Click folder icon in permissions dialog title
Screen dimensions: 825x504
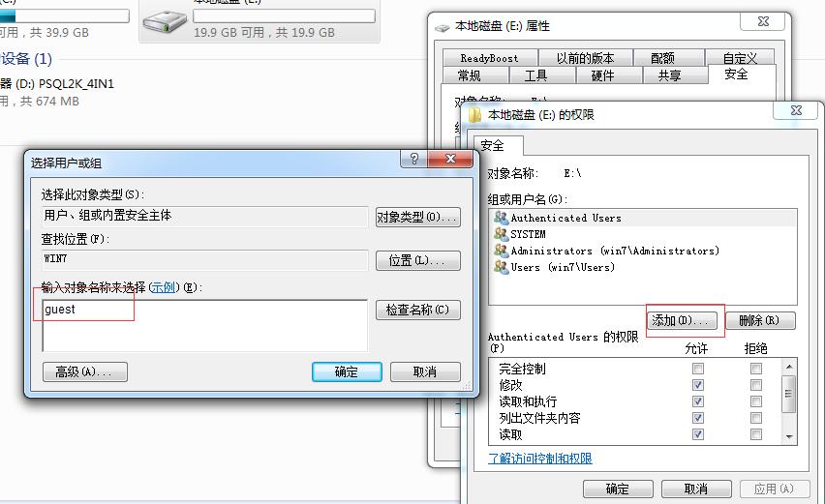point(474,114)
